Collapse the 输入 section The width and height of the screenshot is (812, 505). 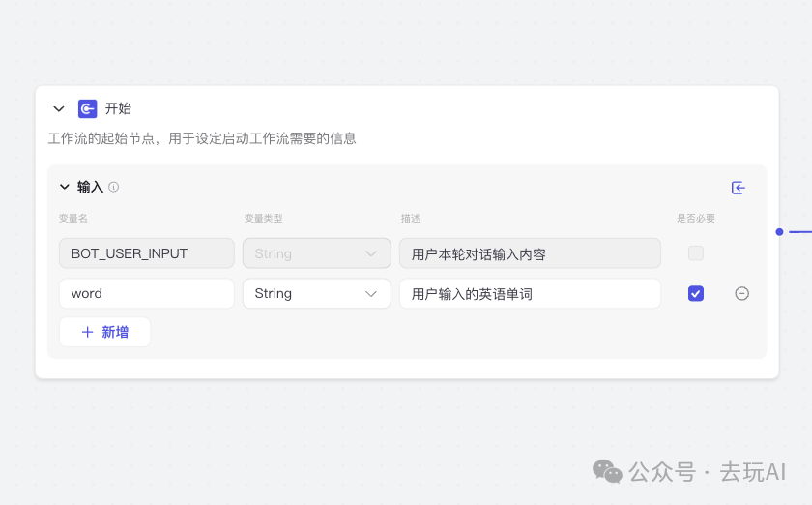tap(65, 187)
